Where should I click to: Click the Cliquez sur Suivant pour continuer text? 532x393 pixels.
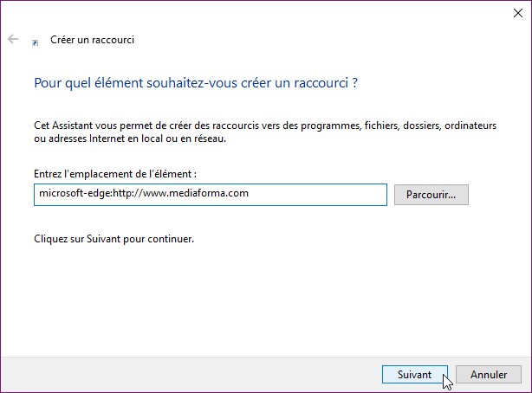pos(114,237)
